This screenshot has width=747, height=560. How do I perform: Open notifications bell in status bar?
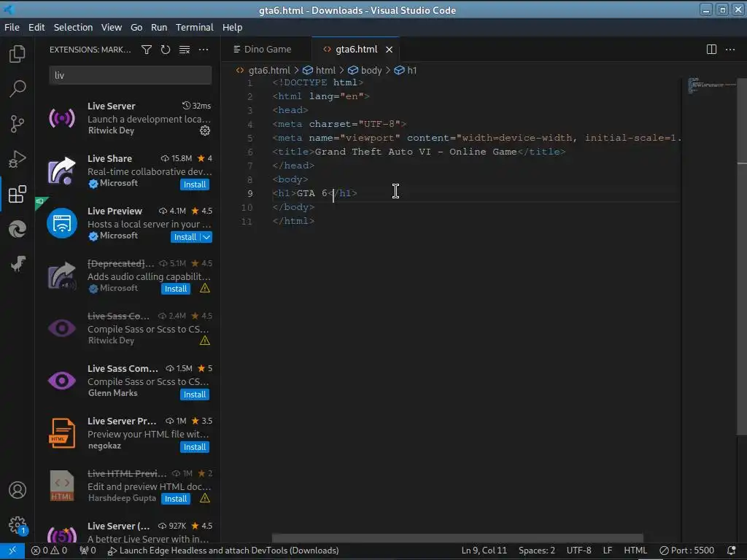point(732,551)
